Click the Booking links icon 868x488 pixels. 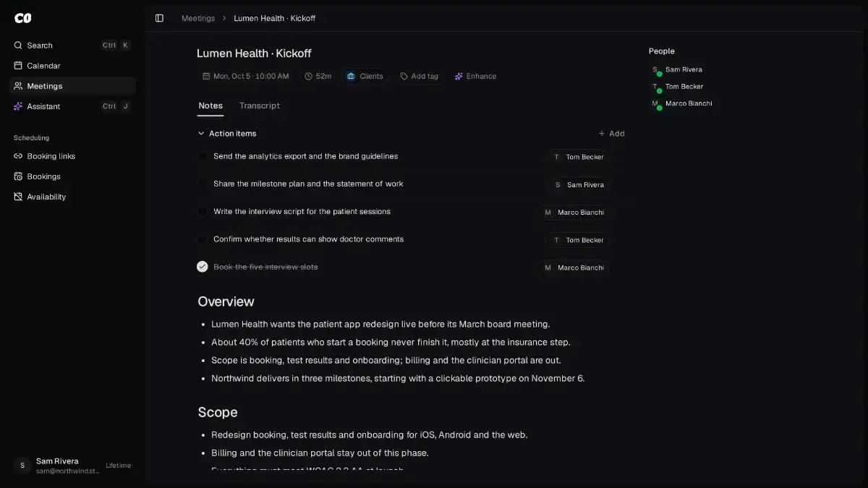19,156
